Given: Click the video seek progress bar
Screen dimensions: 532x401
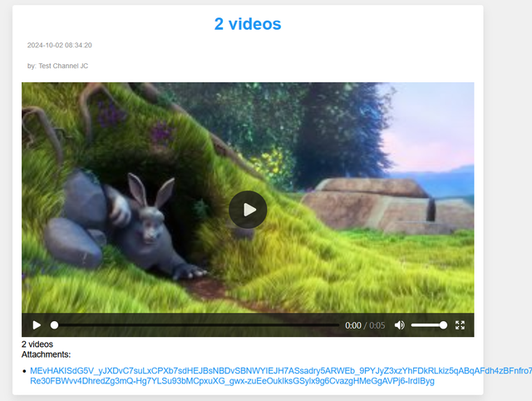Looking at the screenshot, I should [195, 325].
